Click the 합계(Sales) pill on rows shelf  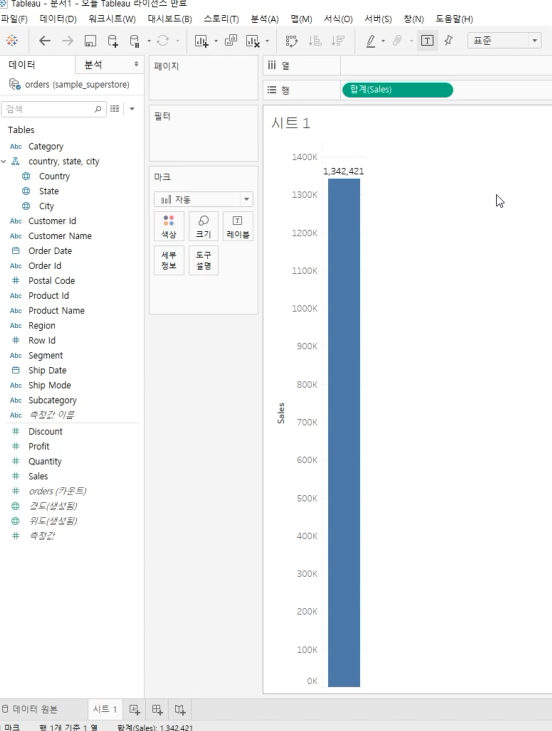point(397,90)
